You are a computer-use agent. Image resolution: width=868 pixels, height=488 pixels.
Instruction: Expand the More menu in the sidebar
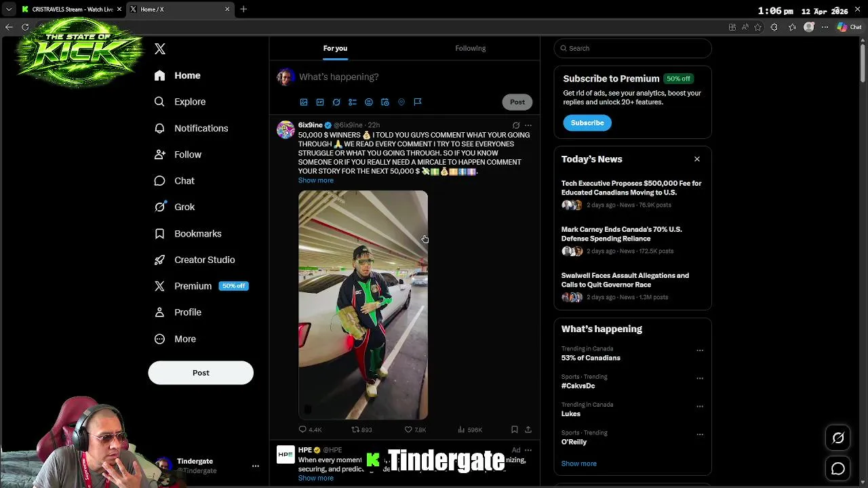[x=176, y=339]
